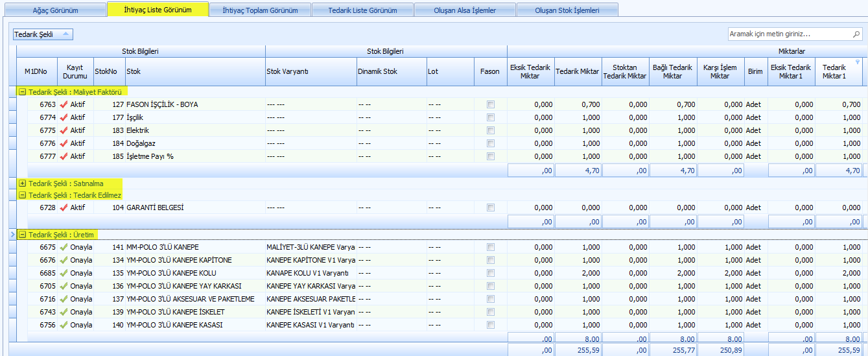Collapse the Maliyet Faktörü group
The height and width of the screenshot is (356, 868).
point(23,92)
